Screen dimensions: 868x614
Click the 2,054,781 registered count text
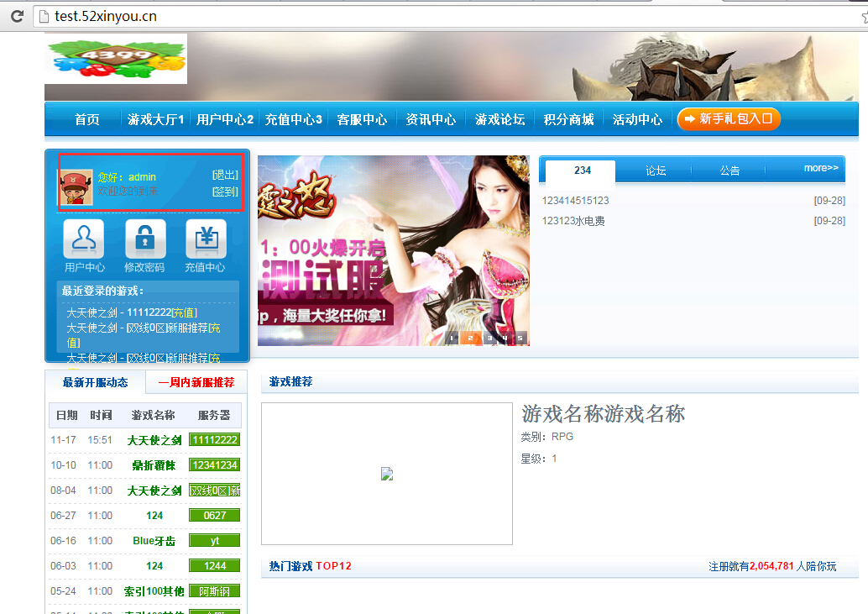(x=771, y=566)
